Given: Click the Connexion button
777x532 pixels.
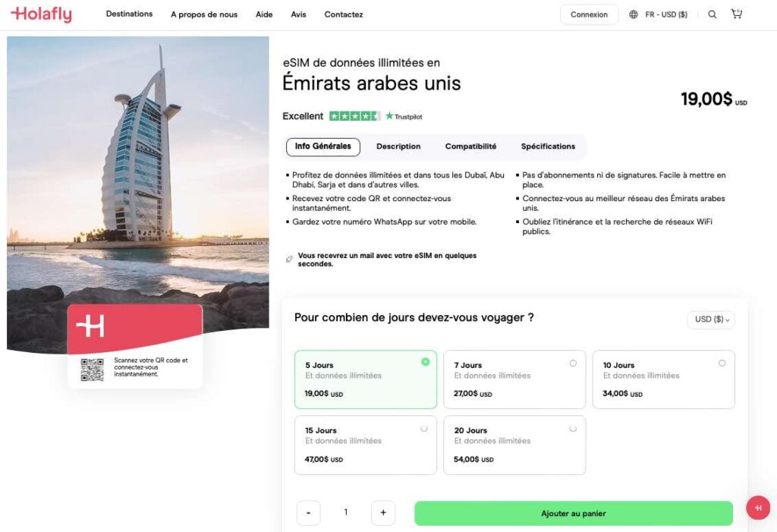Looking at the screenshot, I should [589, 14].
